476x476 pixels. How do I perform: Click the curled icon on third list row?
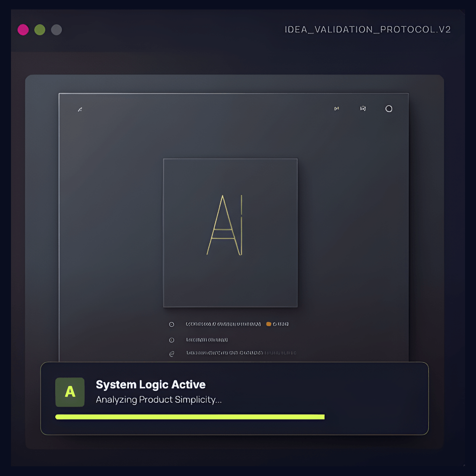tap(171, 354)
